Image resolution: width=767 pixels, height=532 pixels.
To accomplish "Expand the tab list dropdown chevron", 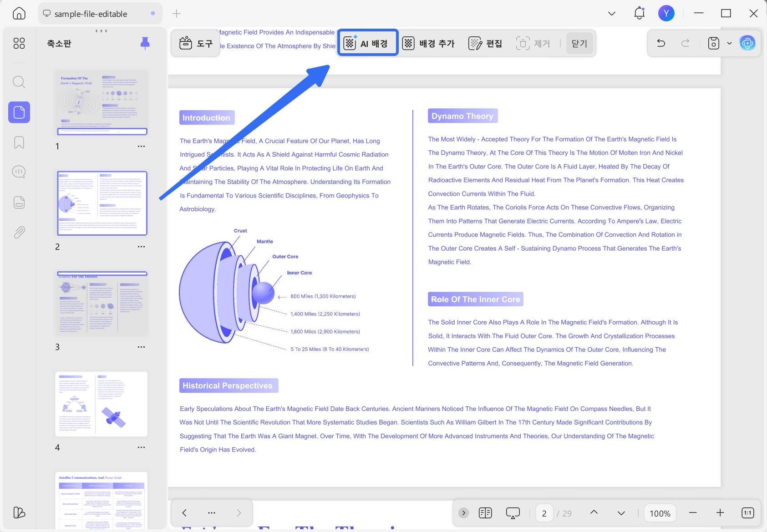I will tap(612, 14).
